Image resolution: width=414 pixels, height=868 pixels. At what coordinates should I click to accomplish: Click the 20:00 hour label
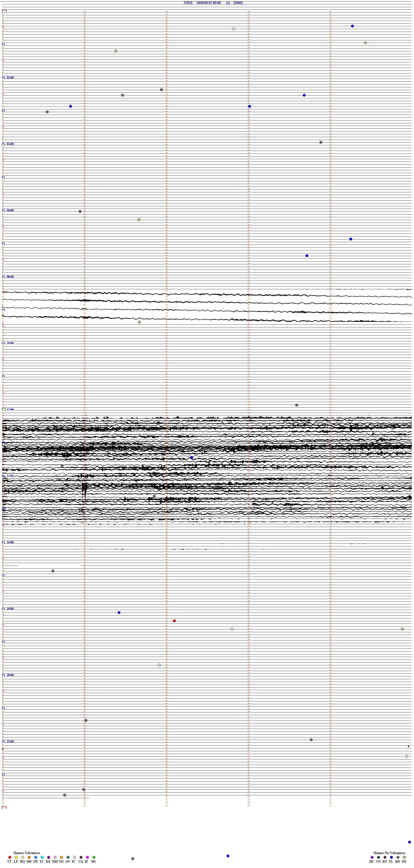click(x=10, y=675)
